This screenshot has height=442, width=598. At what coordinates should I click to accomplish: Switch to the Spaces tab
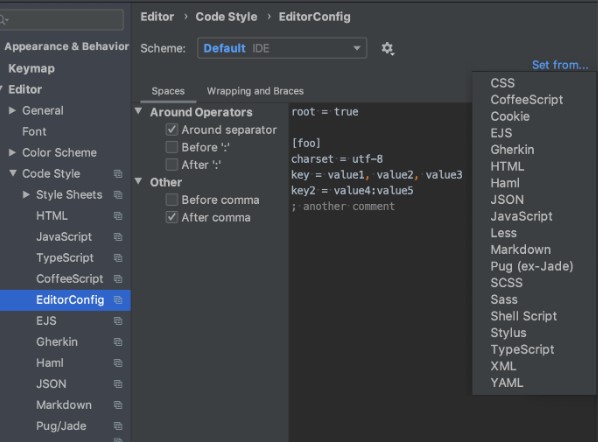pos(168,91)
